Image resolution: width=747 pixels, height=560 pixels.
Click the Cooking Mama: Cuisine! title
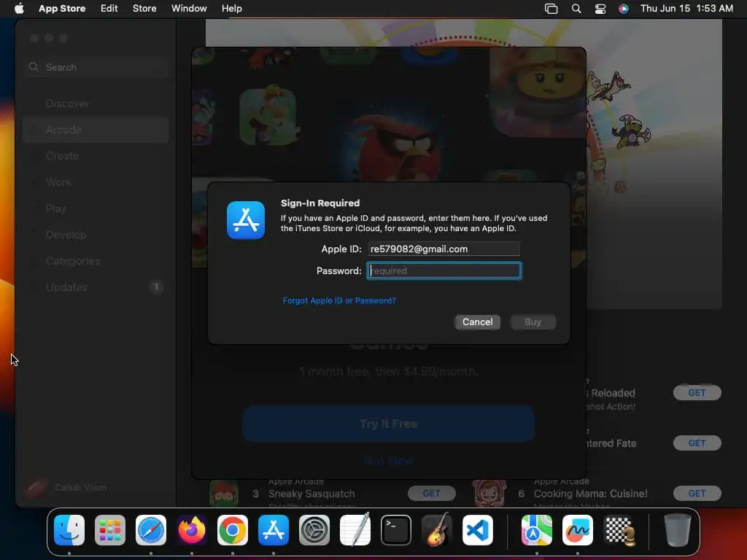point(590,494)
